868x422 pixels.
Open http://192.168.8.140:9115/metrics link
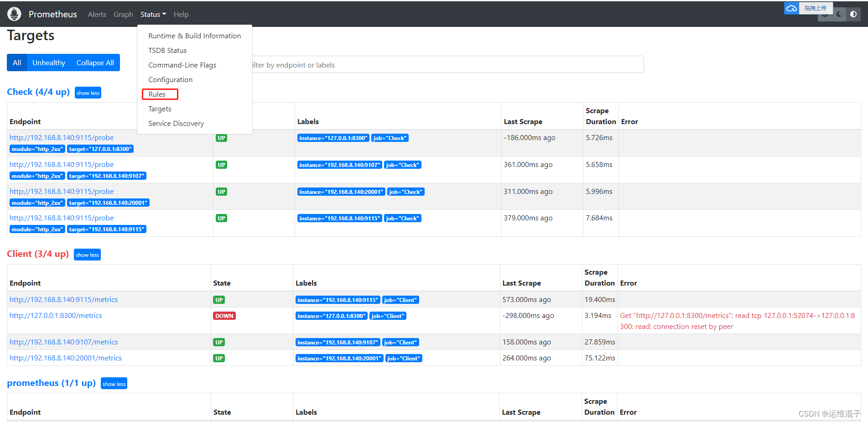(x=63, y=300)
